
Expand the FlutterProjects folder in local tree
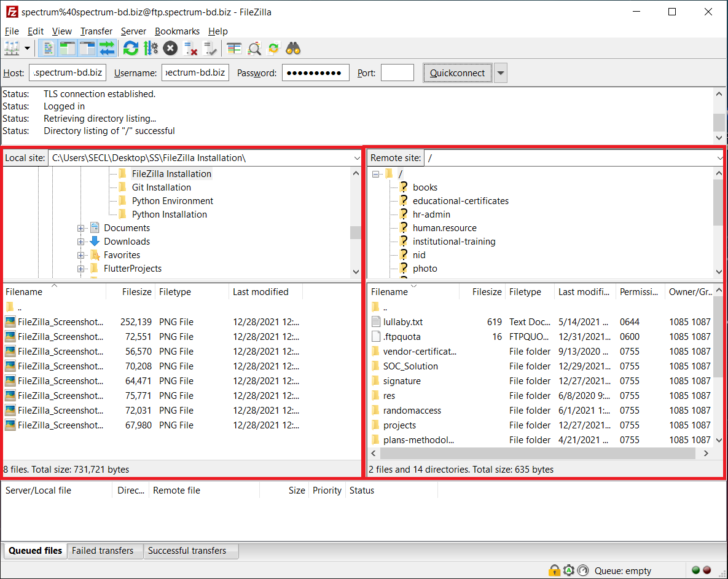coord(80,269)
